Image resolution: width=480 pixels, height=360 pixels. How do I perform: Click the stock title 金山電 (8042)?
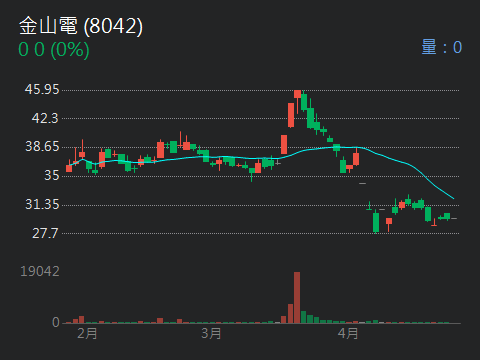[x=81, y=26]
